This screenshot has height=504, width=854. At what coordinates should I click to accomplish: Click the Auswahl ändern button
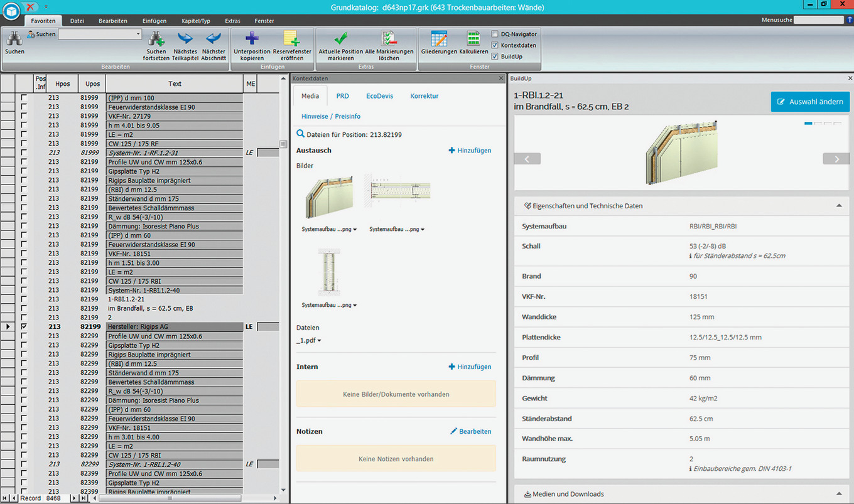(809, 102)
